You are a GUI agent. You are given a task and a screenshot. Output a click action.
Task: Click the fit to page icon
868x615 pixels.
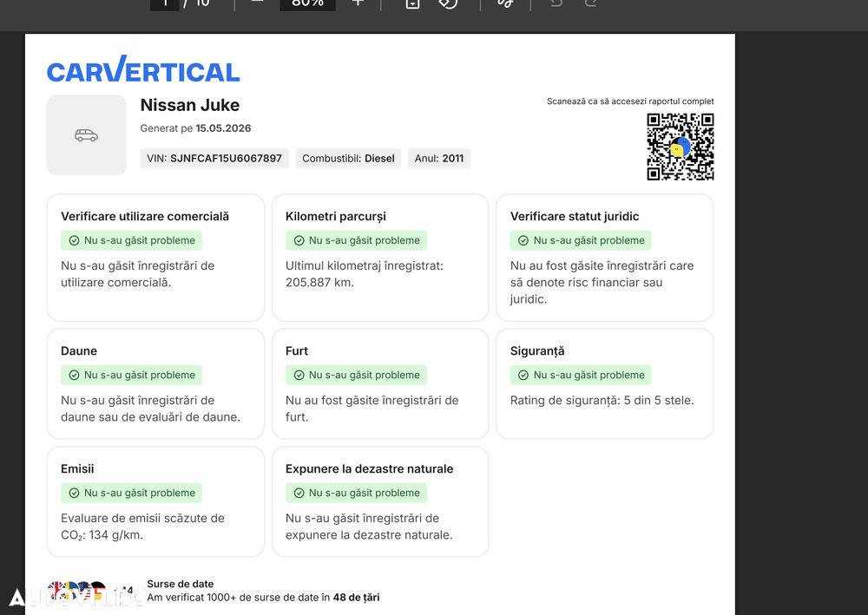point(412,3)
